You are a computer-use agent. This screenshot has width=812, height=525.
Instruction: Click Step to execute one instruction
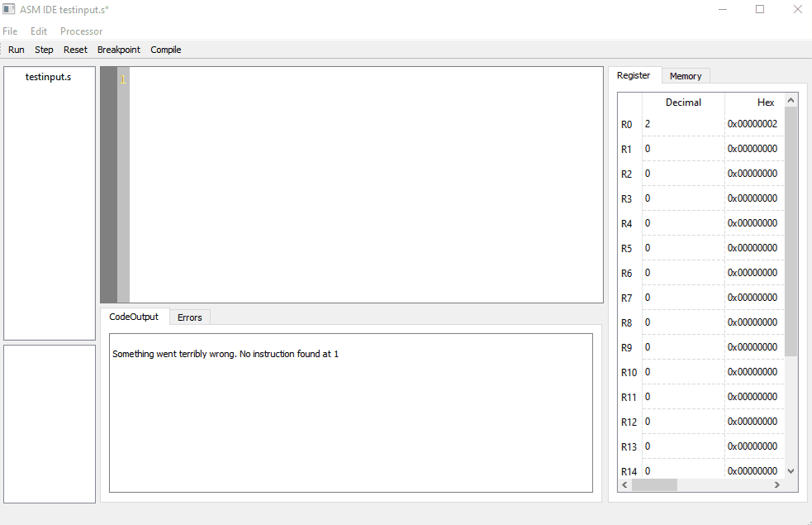coord(44,50)
